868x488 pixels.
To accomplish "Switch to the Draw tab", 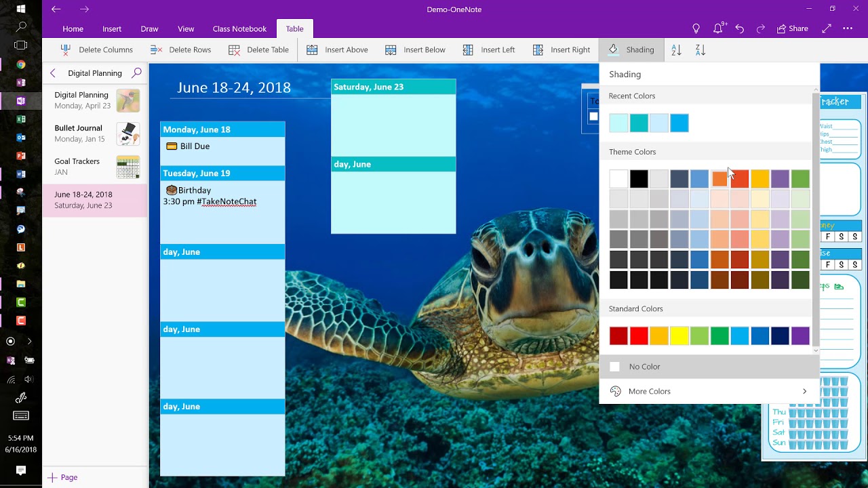I will click(149, 29).
